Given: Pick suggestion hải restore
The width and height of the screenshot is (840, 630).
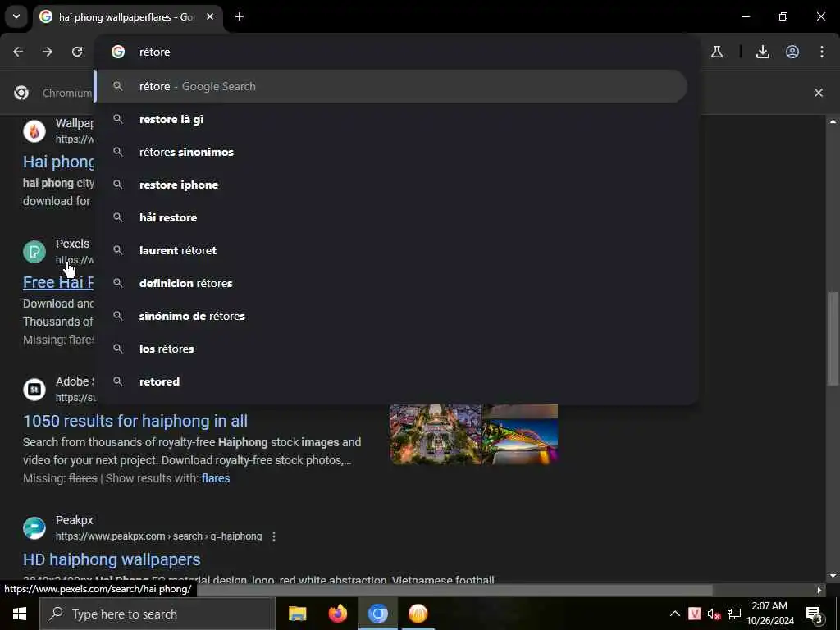Looking at the screenshot, I should point(391,217).
